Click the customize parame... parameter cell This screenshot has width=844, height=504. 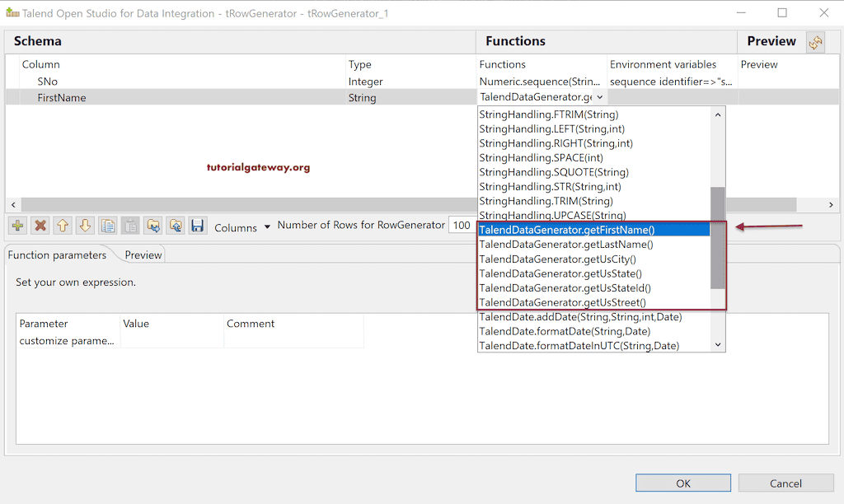click(x=67, y=340)
